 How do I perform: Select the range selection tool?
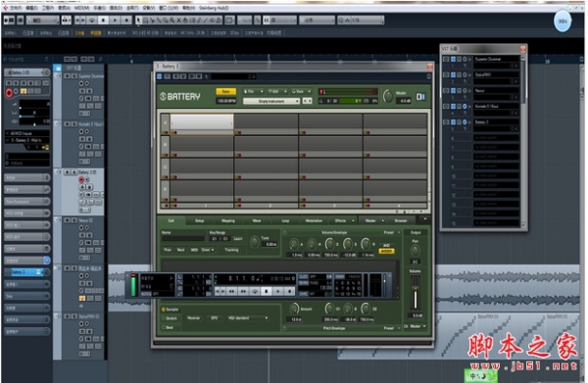[145, 21]
